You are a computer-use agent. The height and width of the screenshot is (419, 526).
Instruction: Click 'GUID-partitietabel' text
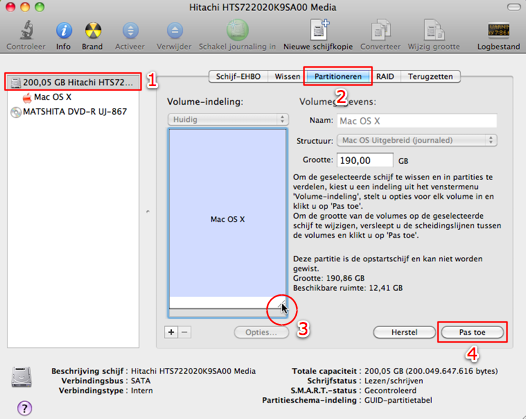click(x=398, y=400)
